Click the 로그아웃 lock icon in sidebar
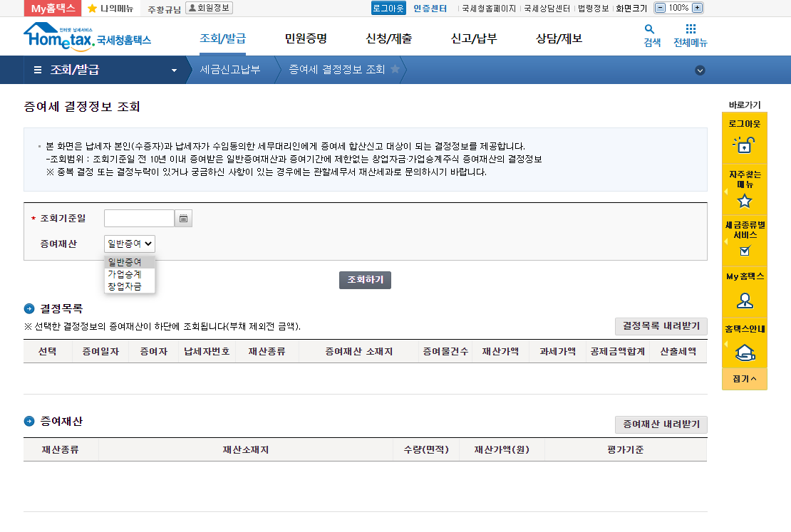 744,145
